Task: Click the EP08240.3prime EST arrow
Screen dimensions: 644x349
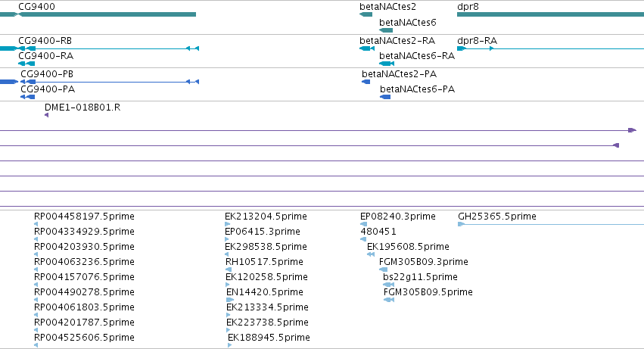Action: [363, 224]
